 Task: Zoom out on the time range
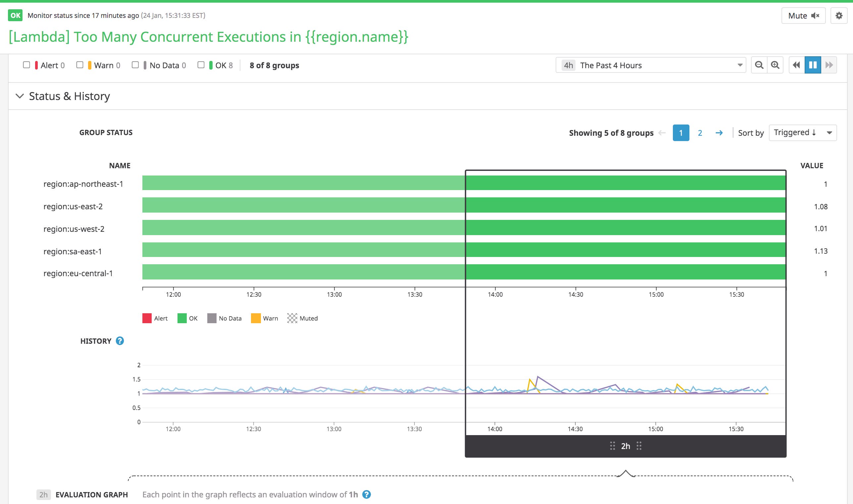(x=760, y=65)
